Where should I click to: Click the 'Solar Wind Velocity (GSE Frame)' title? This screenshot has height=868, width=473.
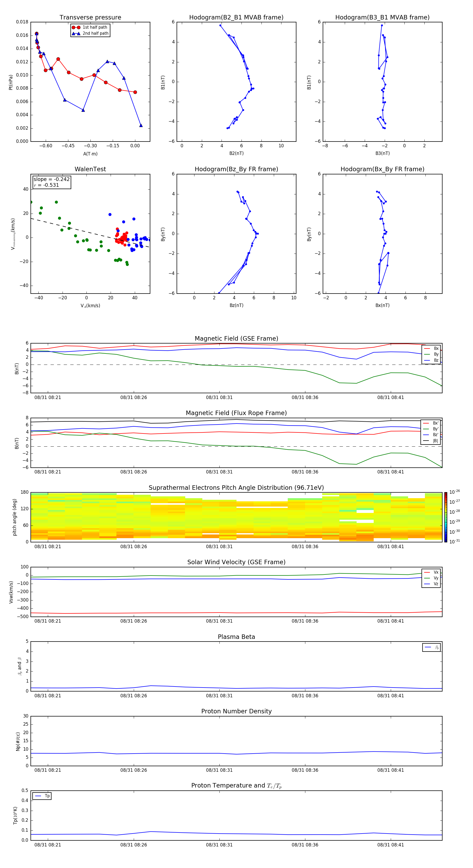(236, 562)
